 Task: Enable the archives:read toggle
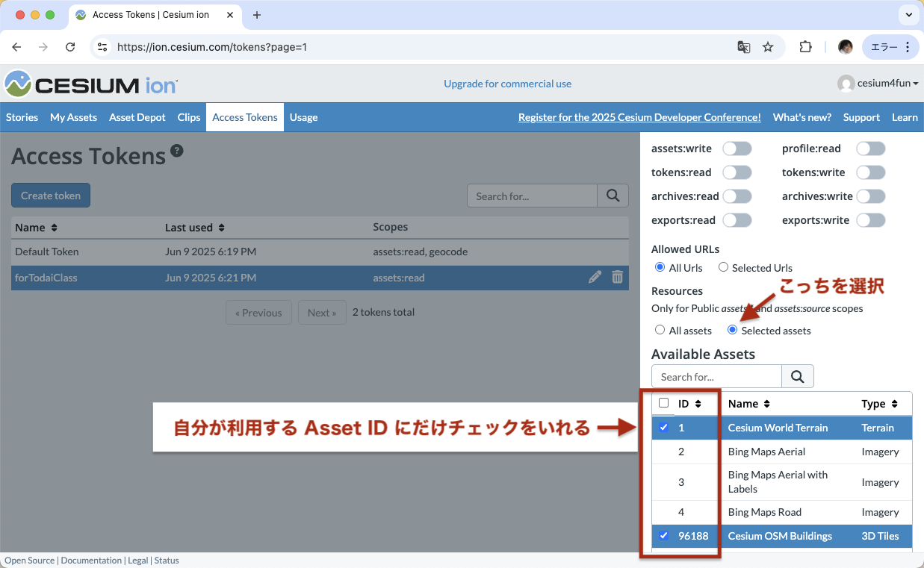click(x=737, y=196)
